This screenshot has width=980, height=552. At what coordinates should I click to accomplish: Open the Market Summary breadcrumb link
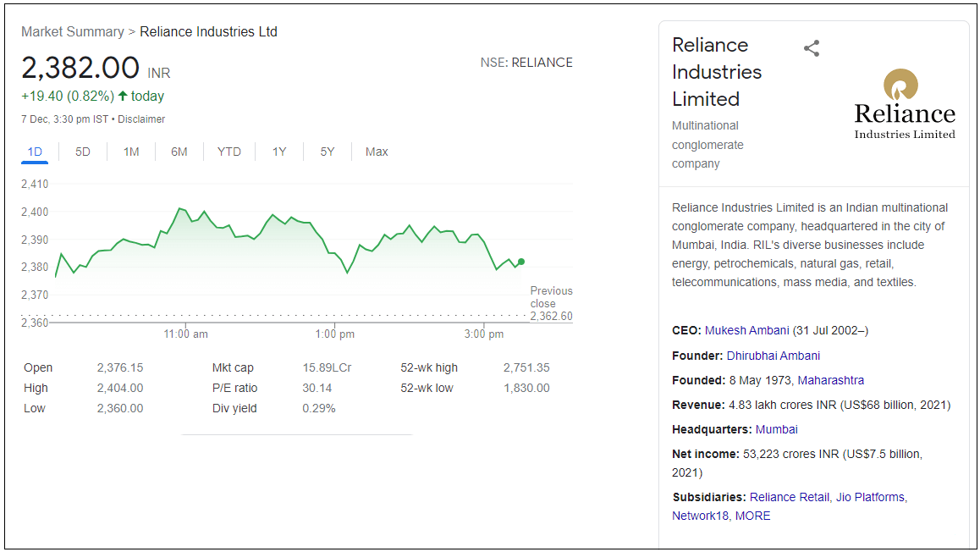tap(73, 32)
